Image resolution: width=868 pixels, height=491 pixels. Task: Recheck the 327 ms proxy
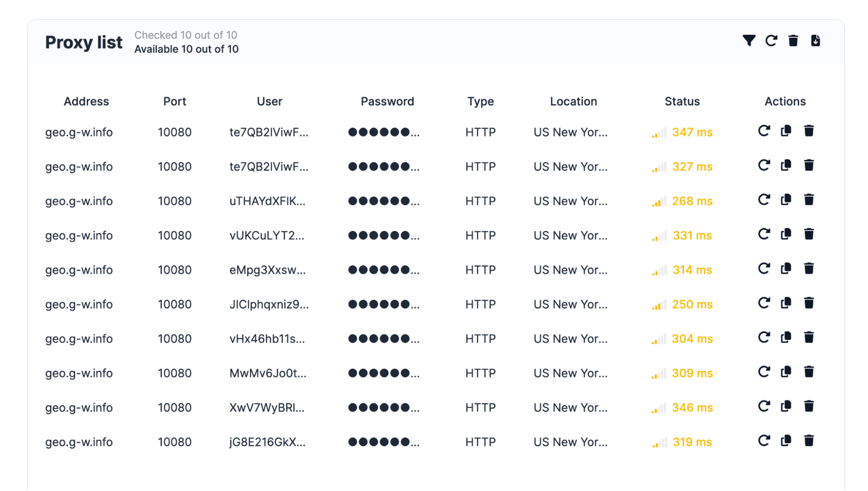pos(764,165)
